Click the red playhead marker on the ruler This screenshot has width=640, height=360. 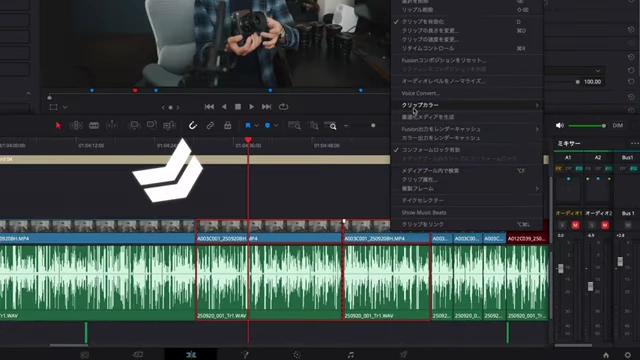[x=248, y=140]
